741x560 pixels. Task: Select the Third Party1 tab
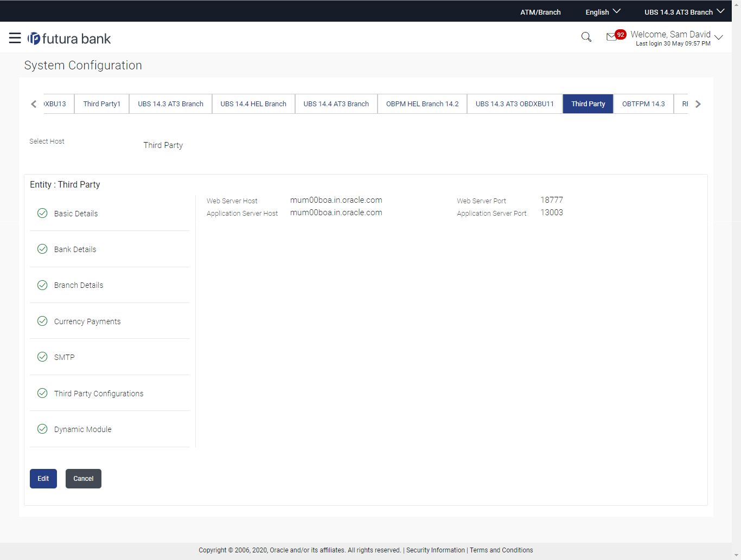tap(102, 104)
